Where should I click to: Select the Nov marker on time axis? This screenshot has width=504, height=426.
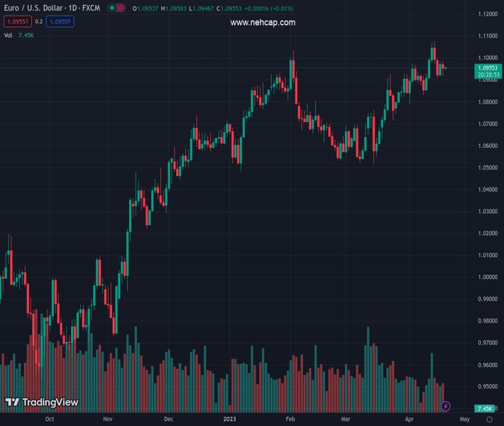(107, 420)
